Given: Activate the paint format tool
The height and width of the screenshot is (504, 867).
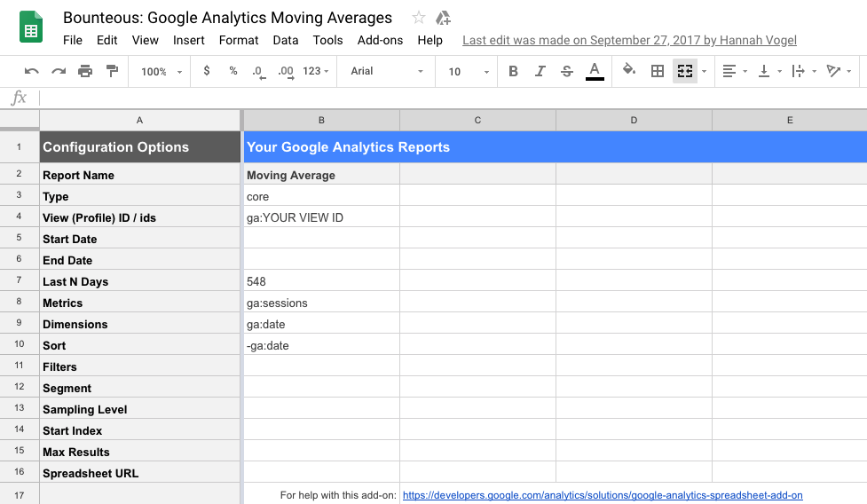Looking at the screenshot, I should click(x=112, y=71).
